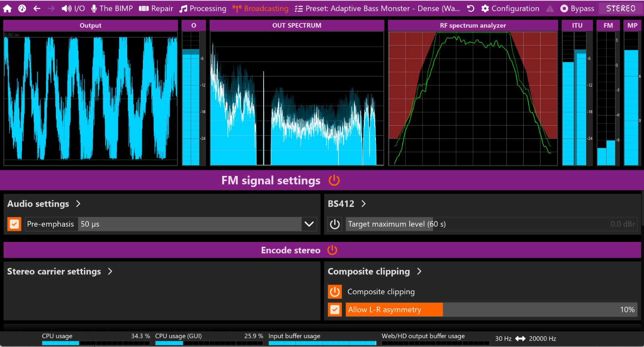Click the Web/HD output buffer usage bar
Screen dimensions: 644x347
[436, 343]
